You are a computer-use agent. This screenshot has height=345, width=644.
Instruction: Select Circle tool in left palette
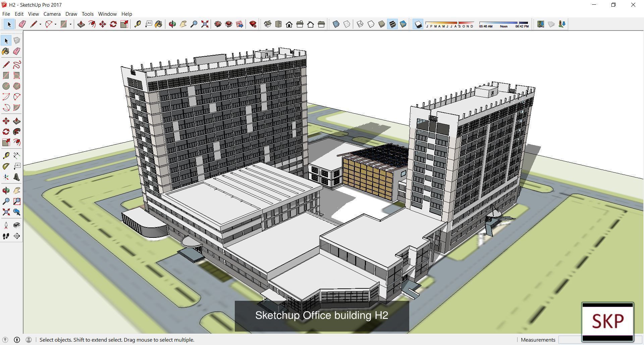point(6,86)
